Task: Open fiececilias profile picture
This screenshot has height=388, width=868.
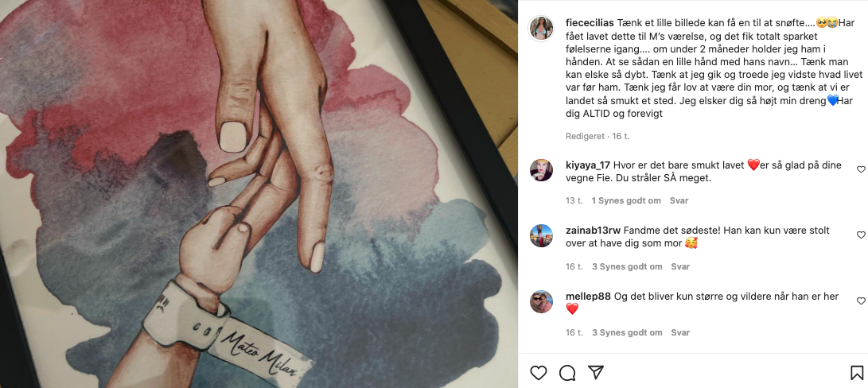Action: click(541, 29)
